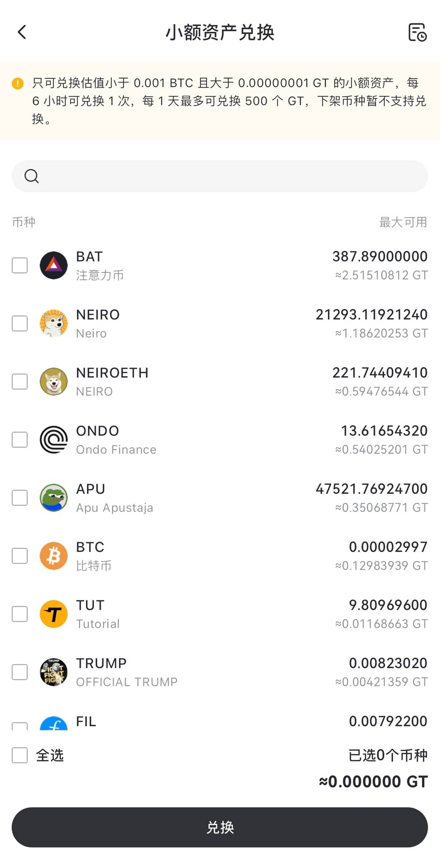Tap the APU Apustaja coin name
Image resolution: width=440 pixels, height=868 pixels.
(114, 508)
